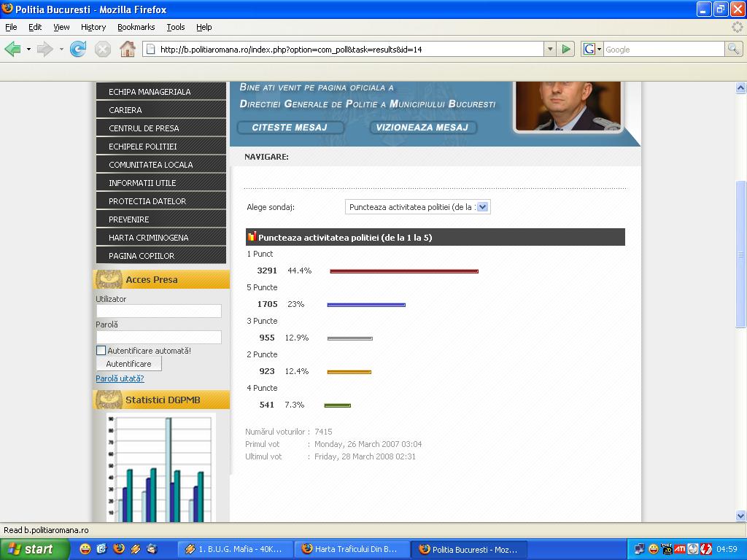Image resolution: width=747 pixels, height=560 pixels.
Task: Follow the Parolă uitată? link
Action: coord(120,378)
